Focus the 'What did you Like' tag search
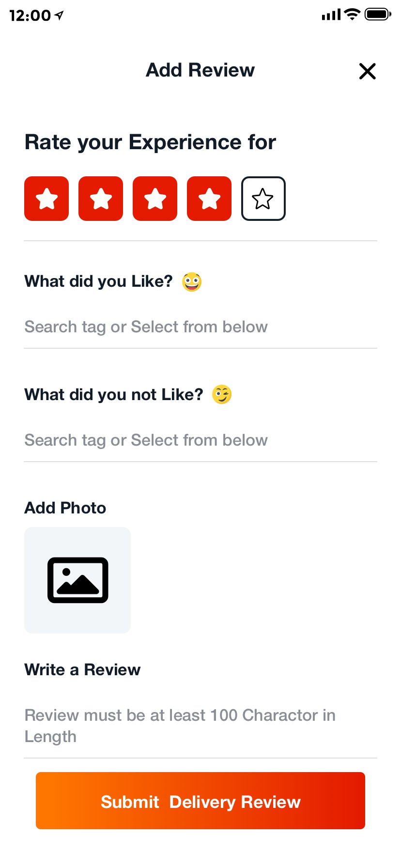The height and width of the screenshot is (868, 401). tap(145, 327)
